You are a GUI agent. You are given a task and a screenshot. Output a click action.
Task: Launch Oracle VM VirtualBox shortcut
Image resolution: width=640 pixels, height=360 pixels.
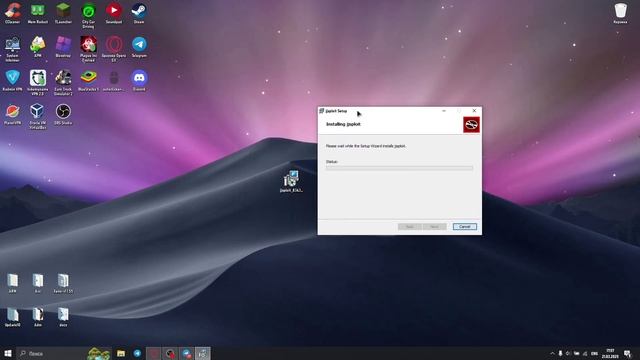[38, 116]
